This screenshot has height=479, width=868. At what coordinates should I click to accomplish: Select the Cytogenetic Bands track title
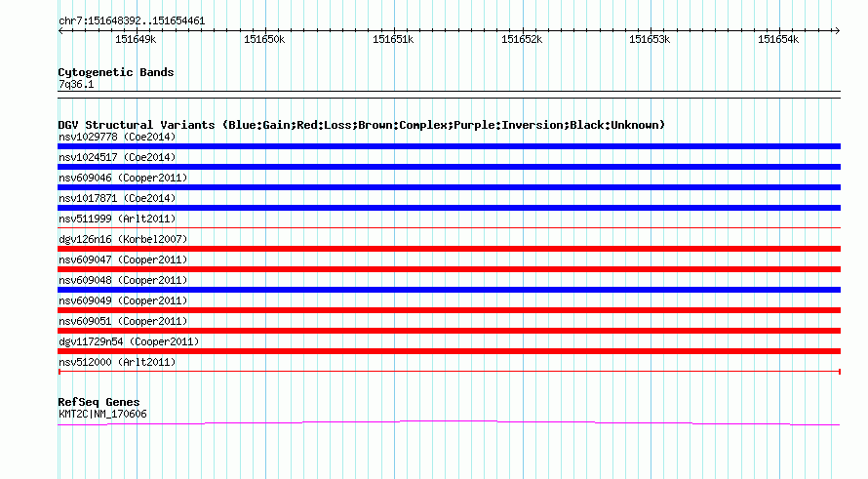tap(116, 72)
